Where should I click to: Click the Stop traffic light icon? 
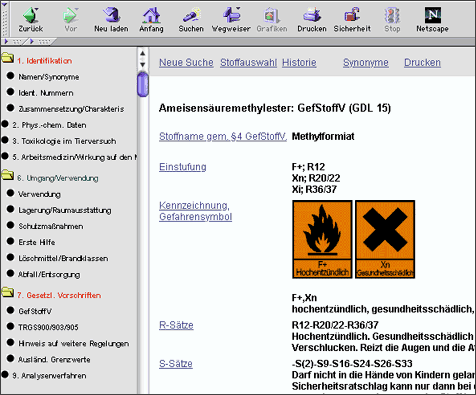point(392,15)
